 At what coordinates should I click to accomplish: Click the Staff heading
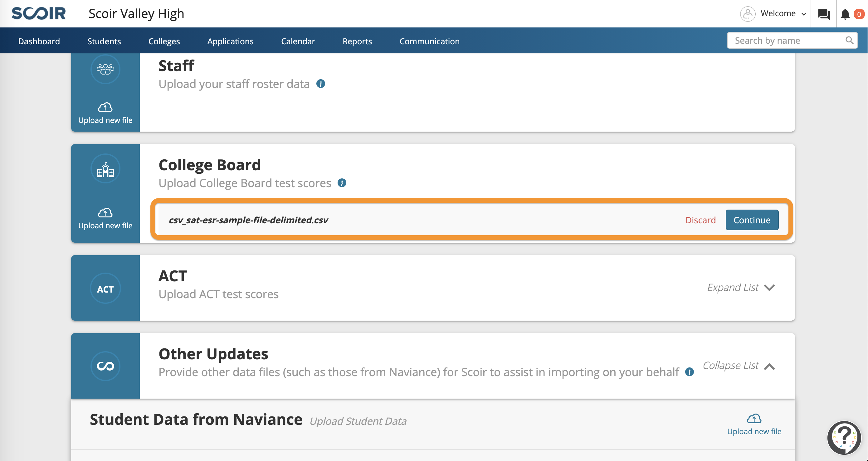pyautogui.click(x=176, y=66)
